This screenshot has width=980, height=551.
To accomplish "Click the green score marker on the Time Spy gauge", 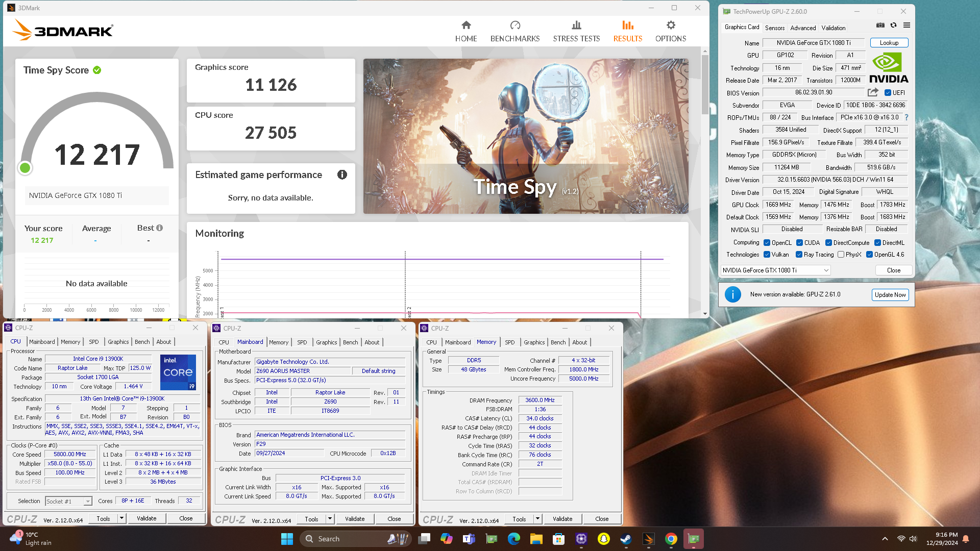I will pos(25,168).
